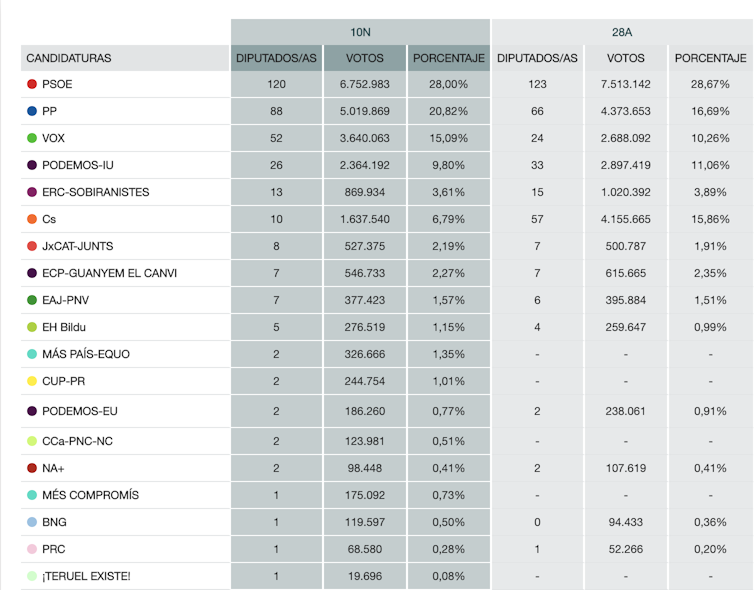The width and height of the screenshot is (754, 590).
Task: Select the 10N election tab header
Action: [360, 32]
